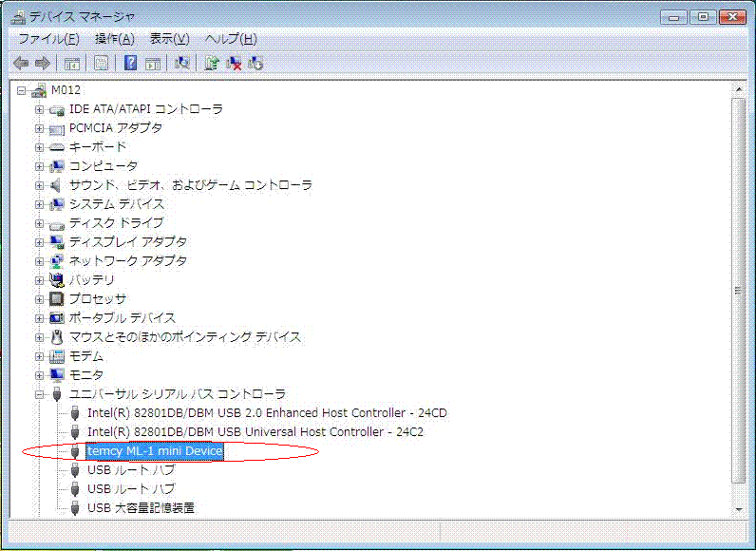Click the ネットワーク アダプタ icon

point(56,261)
